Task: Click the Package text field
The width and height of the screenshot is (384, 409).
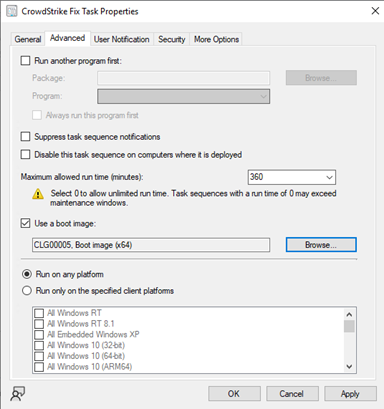Action: [183, 78]
